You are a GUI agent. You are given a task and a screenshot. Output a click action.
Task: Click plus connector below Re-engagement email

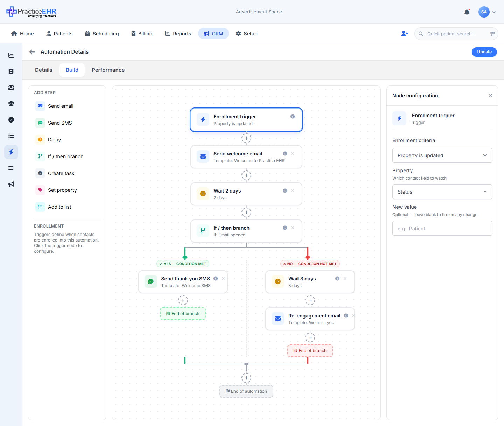coord(310,337)
